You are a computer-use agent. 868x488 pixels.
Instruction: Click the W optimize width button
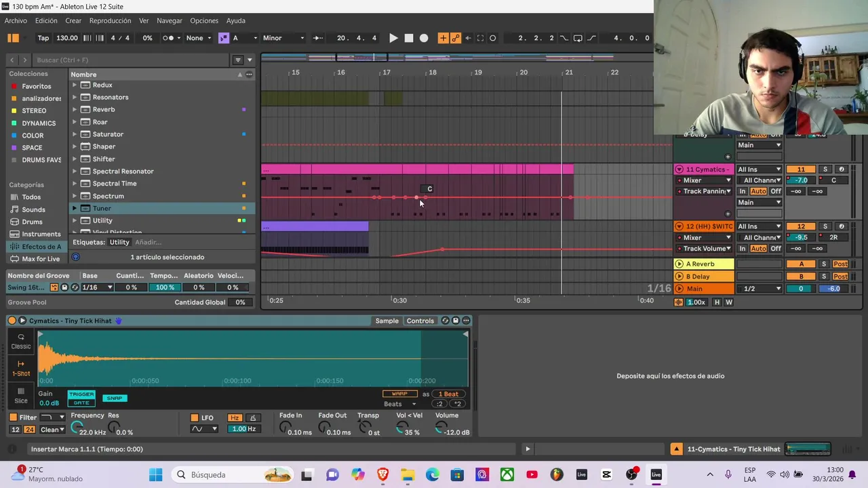[729, 302]
